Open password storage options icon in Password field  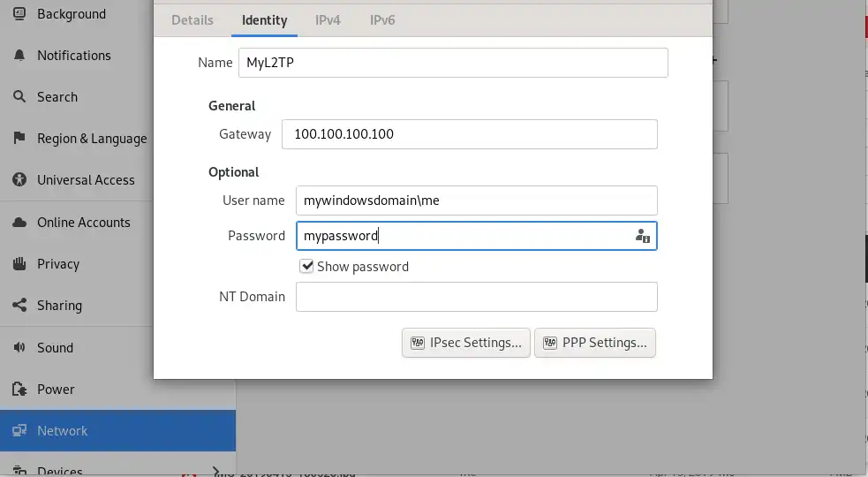pyautogui.click(x=642, y=236)
